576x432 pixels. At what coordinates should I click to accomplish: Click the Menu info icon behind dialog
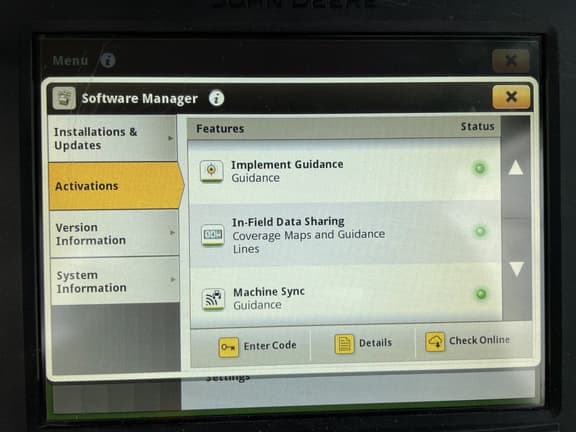click(108, 60)
